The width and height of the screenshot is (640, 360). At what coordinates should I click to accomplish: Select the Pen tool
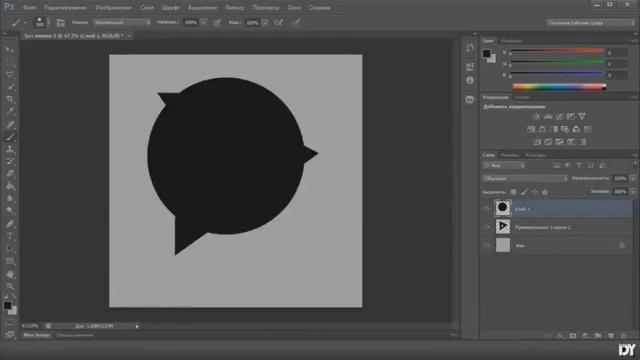click(x=10, y=224)
